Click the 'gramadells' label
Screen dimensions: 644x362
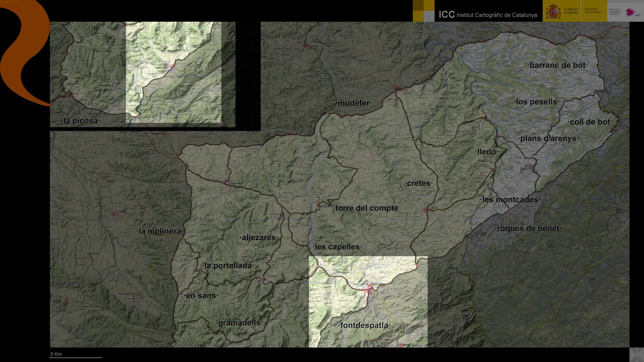[x=239, y=323]
